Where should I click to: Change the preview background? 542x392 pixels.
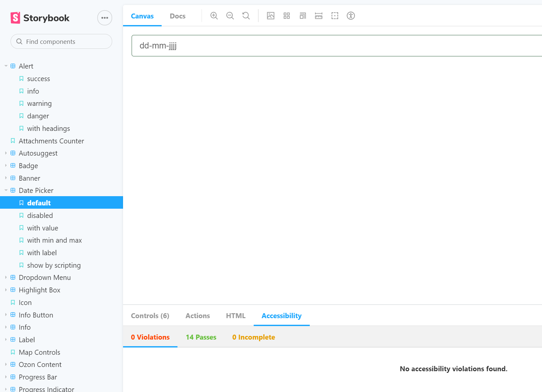point(271,15)
